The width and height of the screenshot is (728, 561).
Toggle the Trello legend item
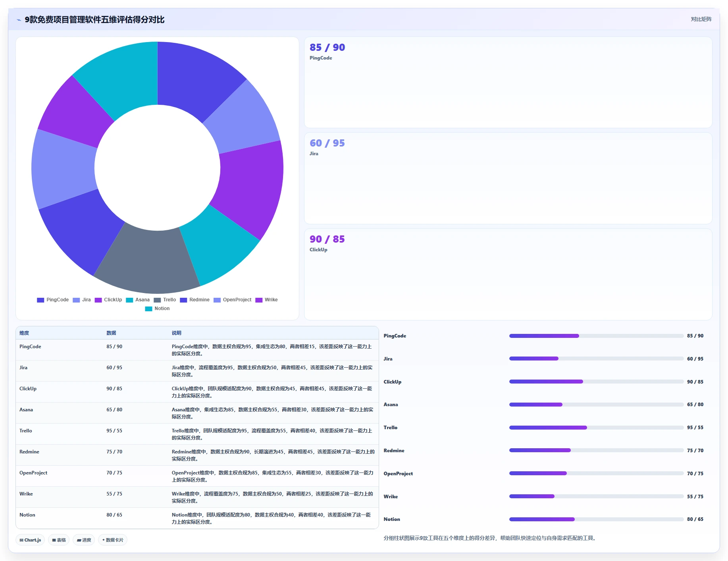pyautogui.click(x=165, y=300)
